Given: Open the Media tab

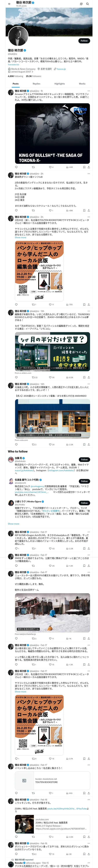Looking at the screenshot, I should tap(82, 84).
